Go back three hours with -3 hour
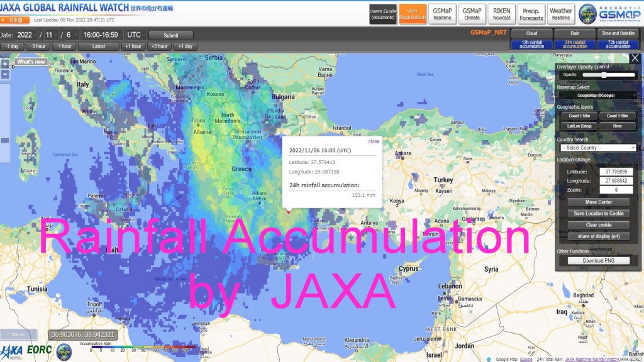The width and height of the screenshot is (644, 362). [38, 47]
